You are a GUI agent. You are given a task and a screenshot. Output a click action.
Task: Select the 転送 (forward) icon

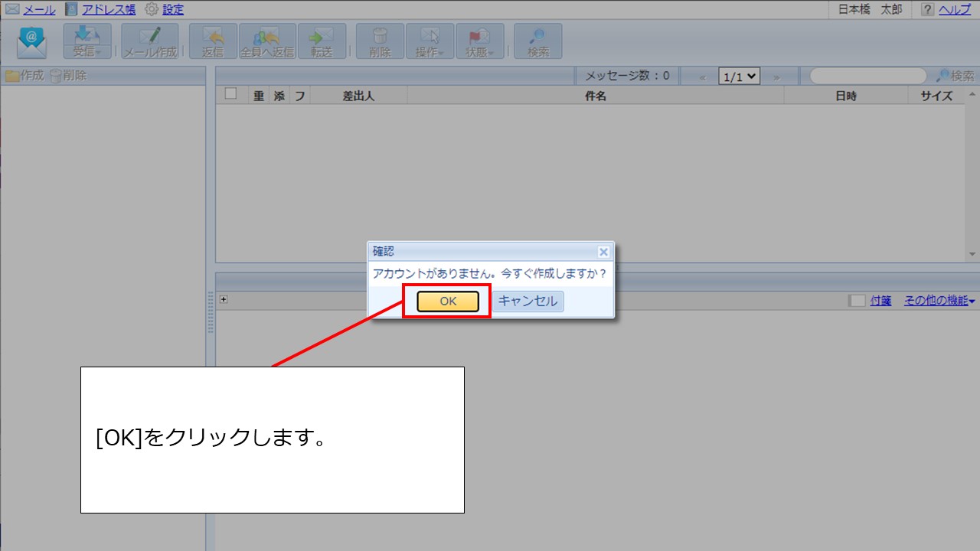[x=322, y=41]
